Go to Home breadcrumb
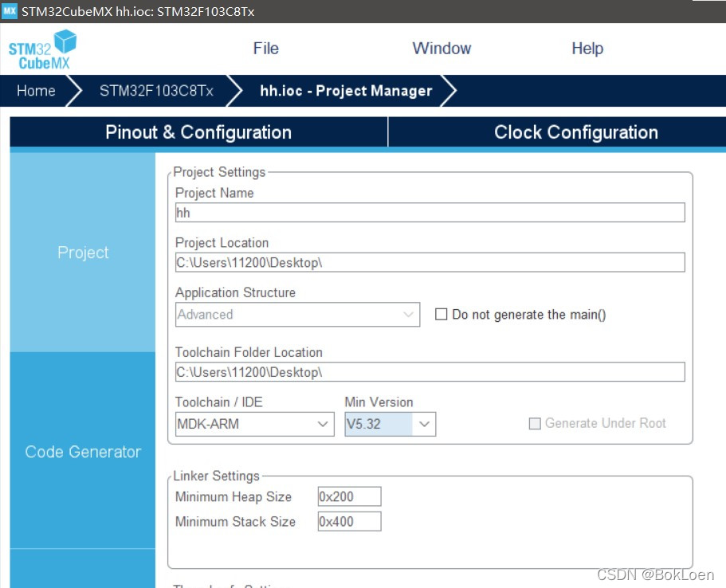 36,90
